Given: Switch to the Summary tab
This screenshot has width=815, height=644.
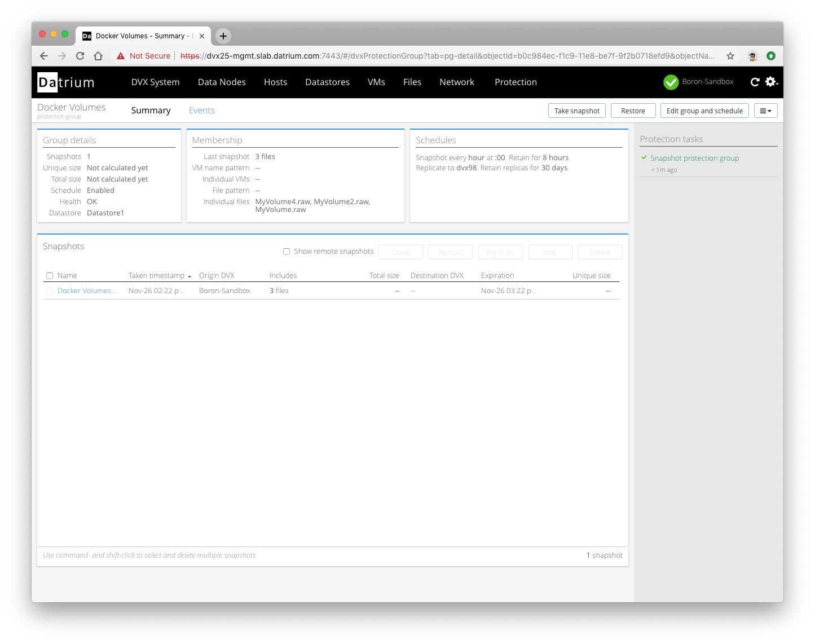Looking at the screenshot, I should pyautogui.click(x=151, y=111).
